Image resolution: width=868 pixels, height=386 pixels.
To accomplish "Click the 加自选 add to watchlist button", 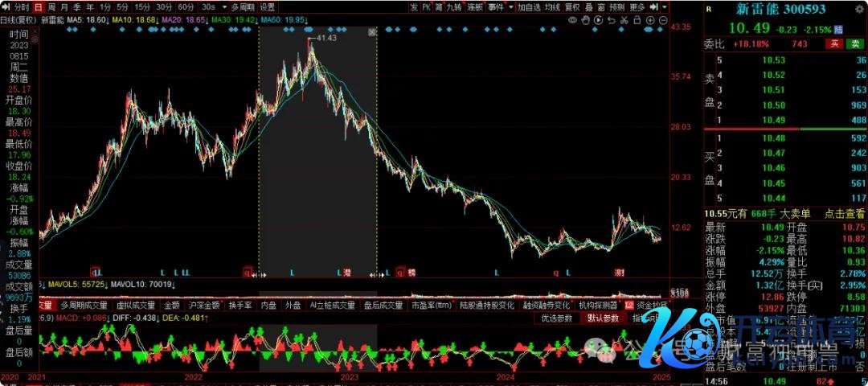I will pyautogui.click(x=529, y=6).
